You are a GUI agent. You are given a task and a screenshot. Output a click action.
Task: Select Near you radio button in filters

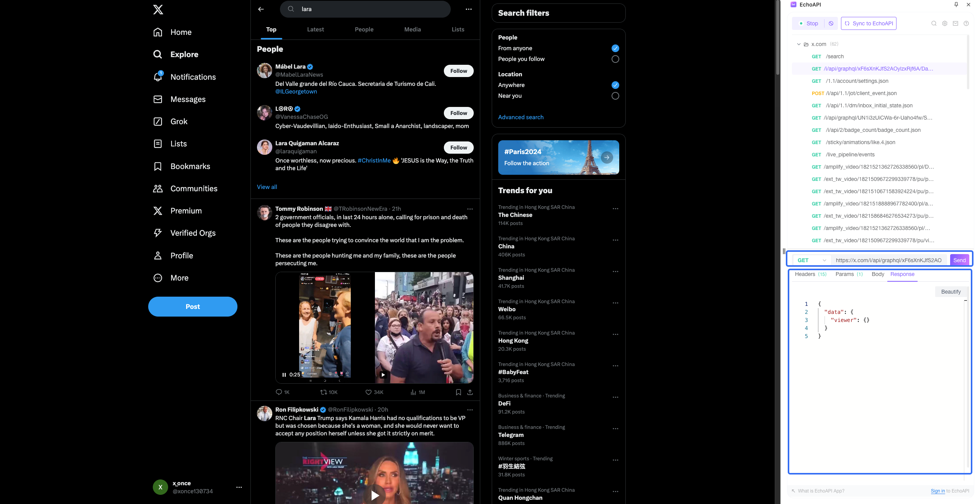[615, 95]
